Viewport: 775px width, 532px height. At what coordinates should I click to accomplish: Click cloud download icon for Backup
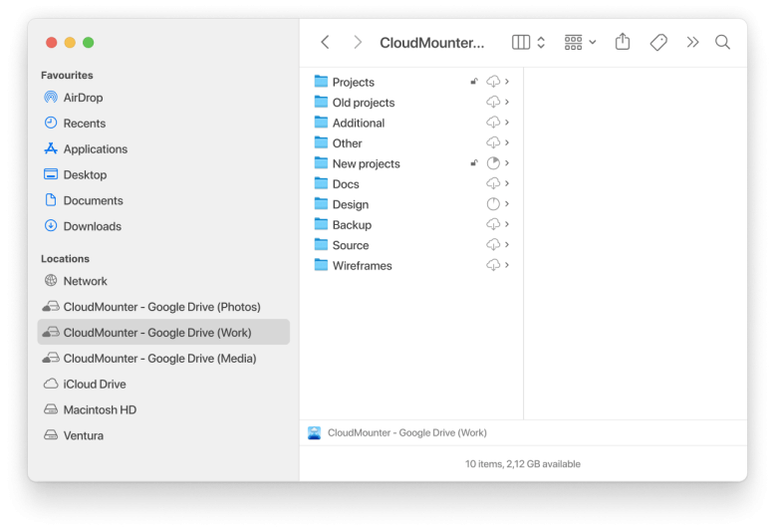click(493, 224)
